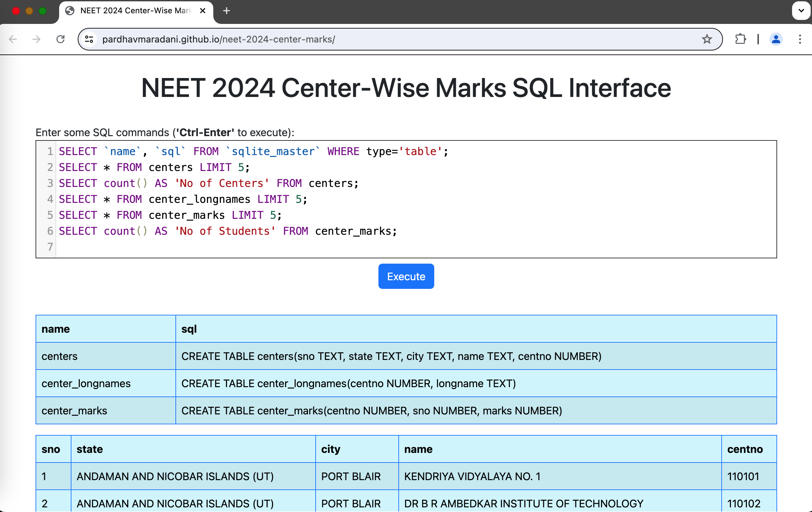This screenshot has height=512, width=812.
Task: Select the 'centers' table name cell
Action: pos(106,356)
